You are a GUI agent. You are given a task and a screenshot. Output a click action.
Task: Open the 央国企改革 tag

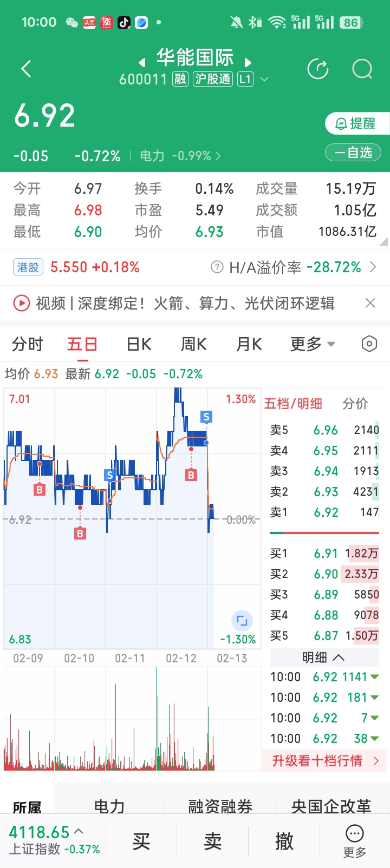point(331,806)
